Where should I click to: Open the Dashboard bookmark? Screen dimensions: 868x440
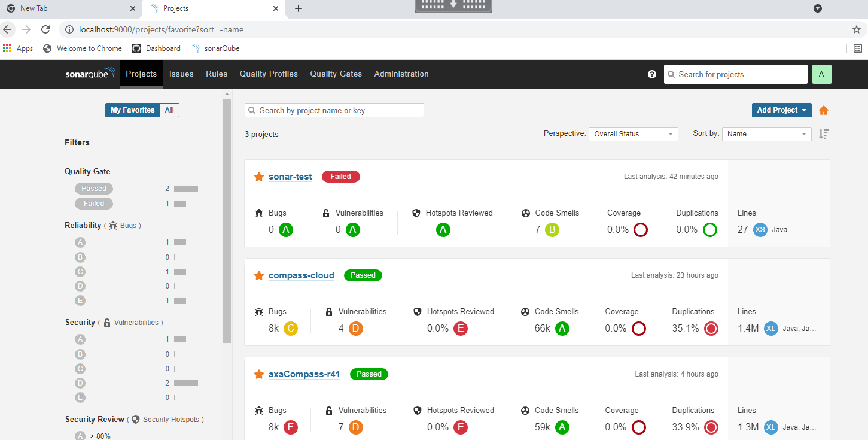pyautogui.click(x=156, y=48)
